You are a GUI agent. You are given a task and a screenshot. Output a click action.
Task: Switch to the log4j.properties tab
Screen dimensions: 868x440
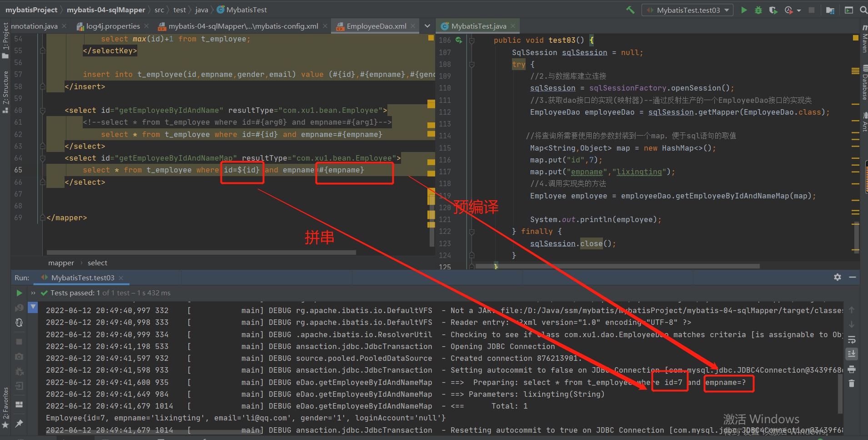coord(113,26)
